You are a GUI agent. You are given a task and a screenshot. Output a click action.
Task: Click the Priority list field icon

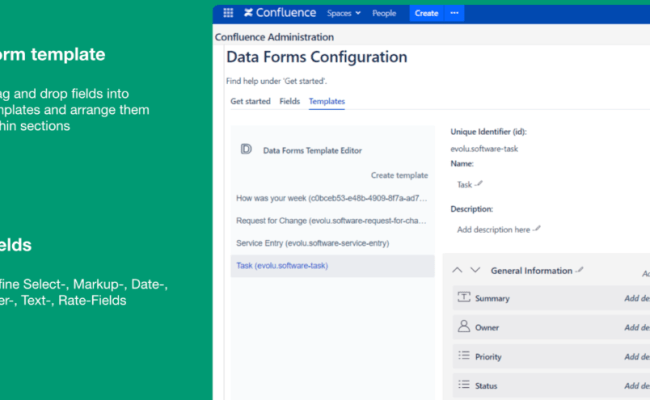pos(464,355)
